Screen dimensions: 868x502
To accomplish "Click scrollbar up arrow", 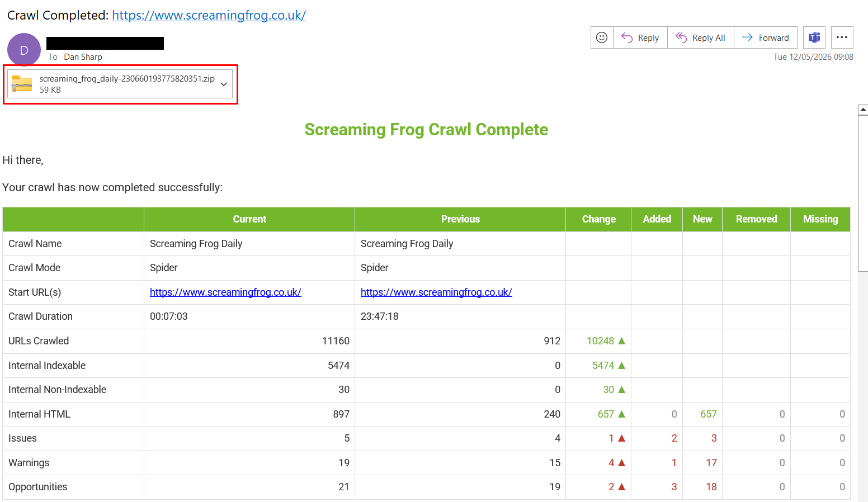I will (x=863, y=110).
